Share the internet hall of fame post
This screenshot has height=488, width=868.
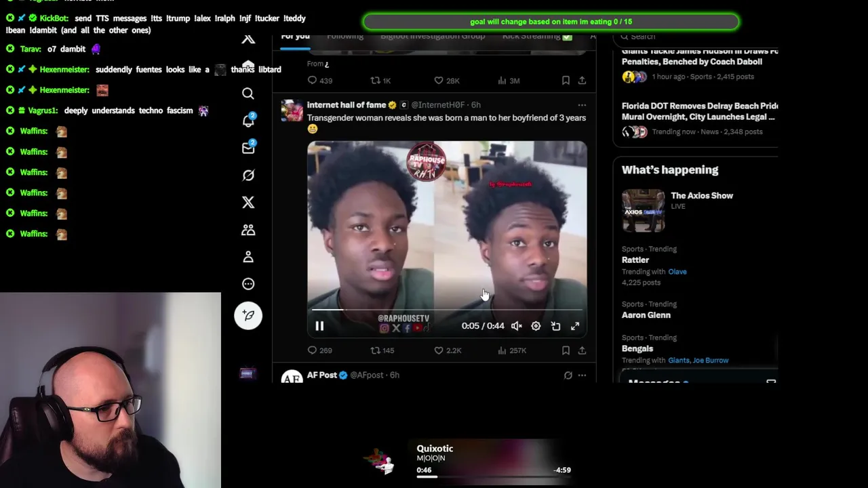pos(582,350)
